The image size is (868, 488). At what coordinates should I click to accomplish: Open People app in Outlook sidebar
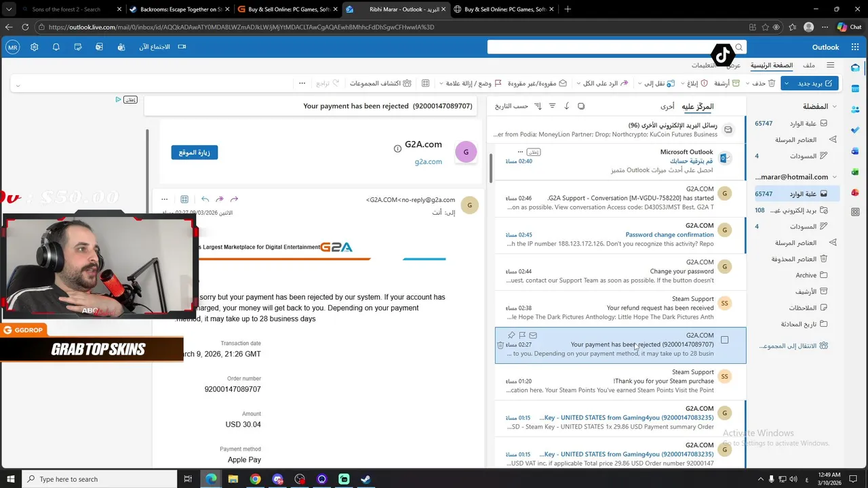[855, 109]
